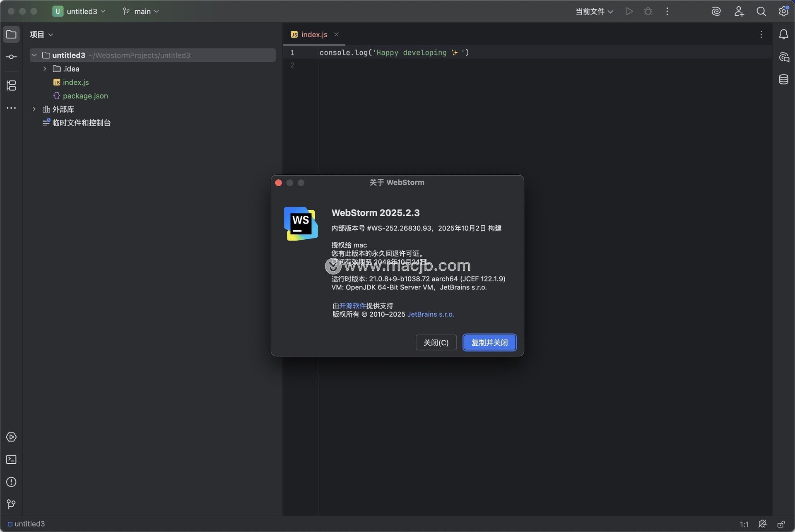Show Notifications via the bell icon
Image resolution: width=795 pixels, height=532 pixels.
[783, 34]
